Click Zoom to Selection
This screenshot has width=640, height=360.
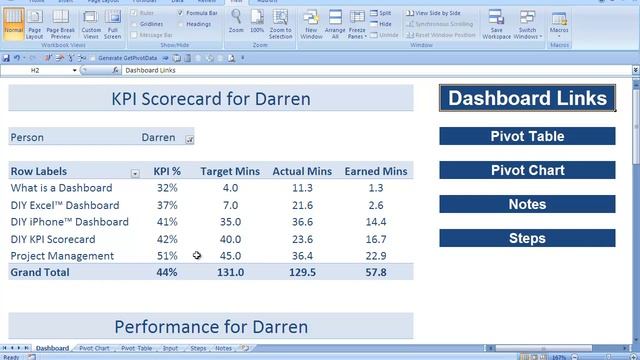pos(280,24)
